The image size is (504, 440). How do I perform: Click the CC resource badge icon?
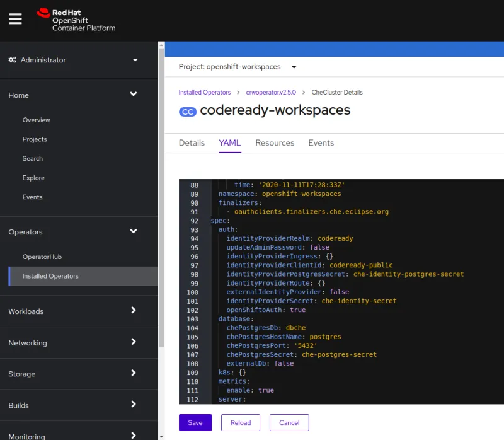pos(188,112)
